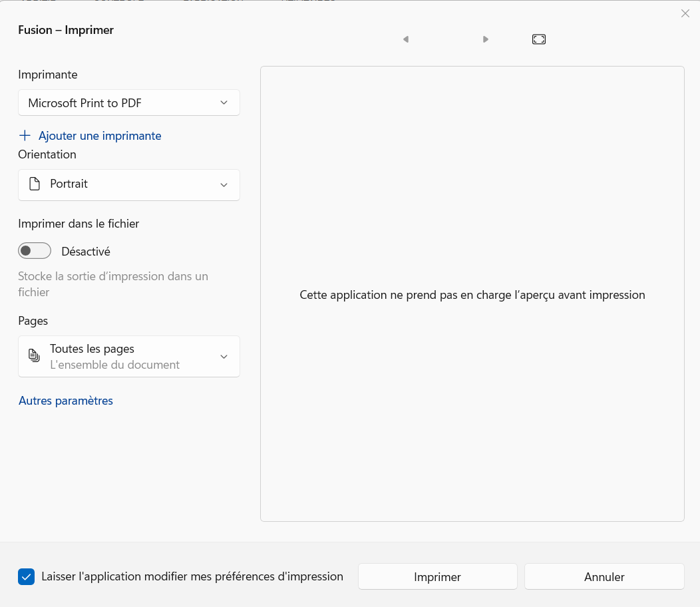Click the print preview area

pos(472,294)
